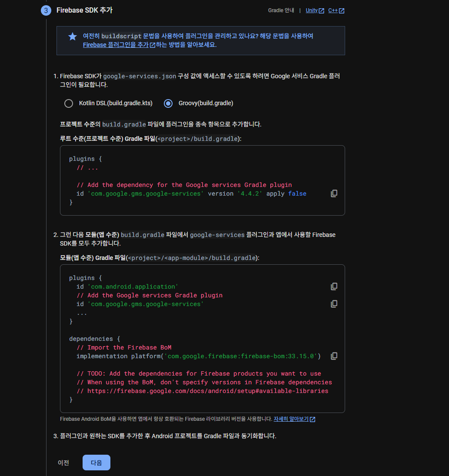This screenshot has width=449, height=476.
Task: Click the firebase-bom:33.15.0 dependency string
Action: click(241, 356)
